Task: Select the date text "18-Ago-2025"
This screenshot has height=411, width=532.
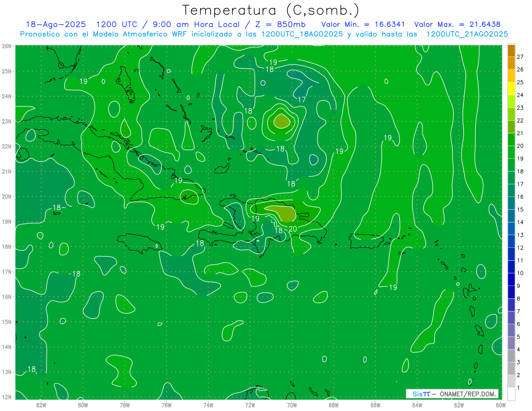Action: click(56, 24)
